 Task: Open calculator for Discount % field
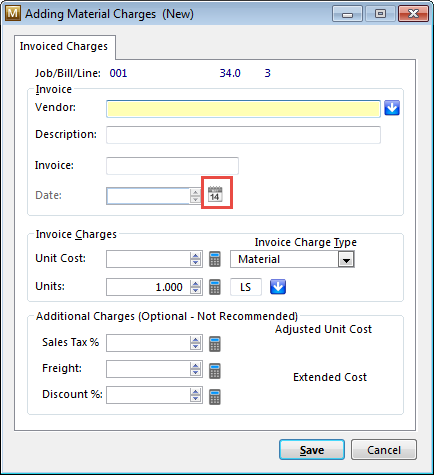click(x=215, y=396)
